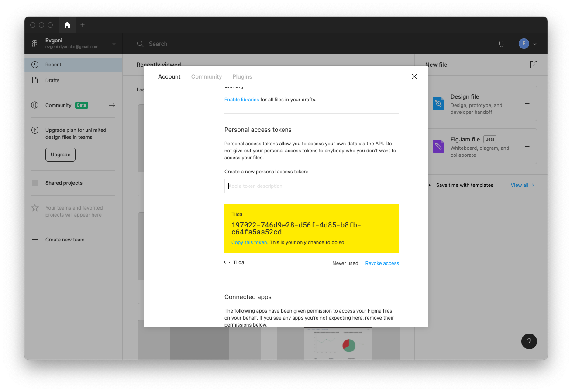The image size is (572, 392).
Task: Click the key icon next to Tilda
Action: (227, 262)
